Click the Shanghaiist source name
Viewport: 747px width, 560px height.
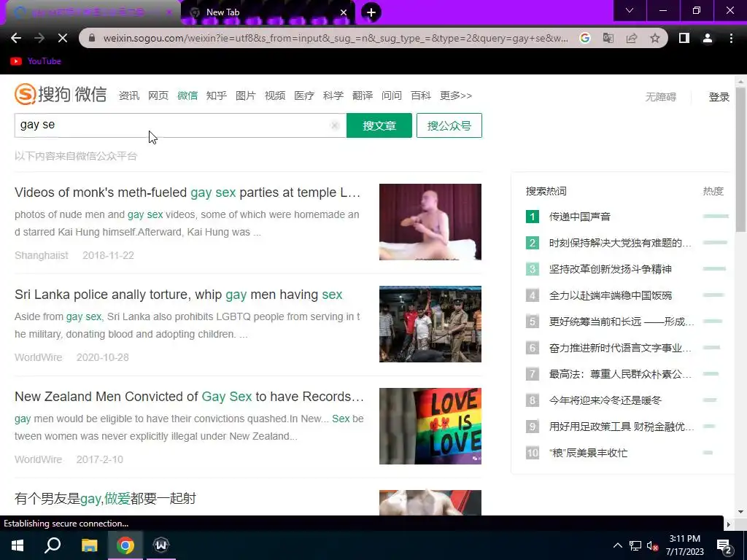point(42,256)
